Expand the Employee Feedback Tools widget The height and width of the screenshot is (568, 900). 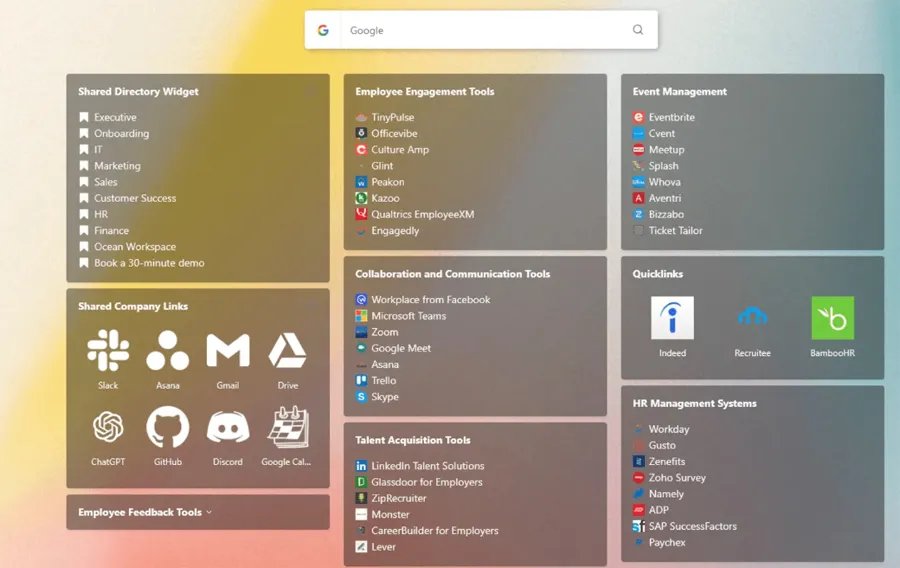click(145, 512)
